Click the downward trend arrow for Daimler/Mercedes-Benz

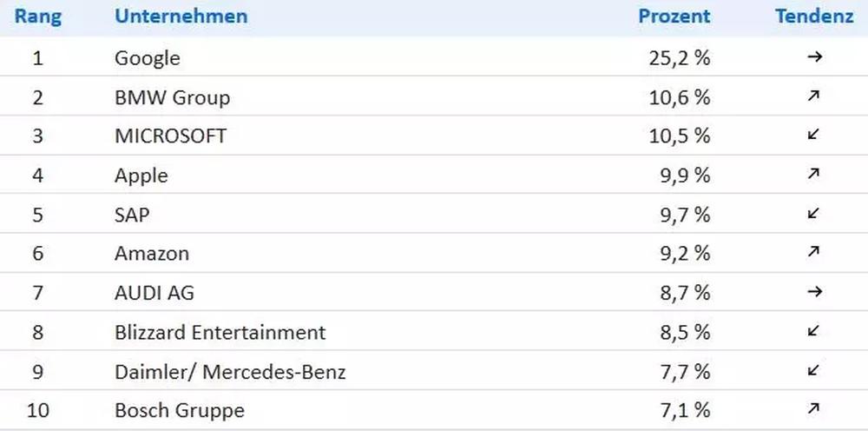pyautogui.click(x=813, y=371)
